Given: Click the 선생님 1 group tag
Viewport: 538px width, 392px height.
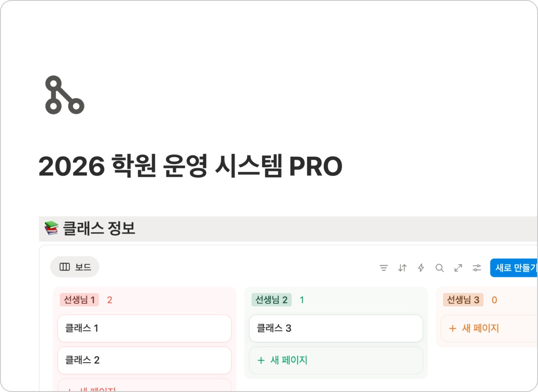Looking at the screenshot, I should click(79, 300).
